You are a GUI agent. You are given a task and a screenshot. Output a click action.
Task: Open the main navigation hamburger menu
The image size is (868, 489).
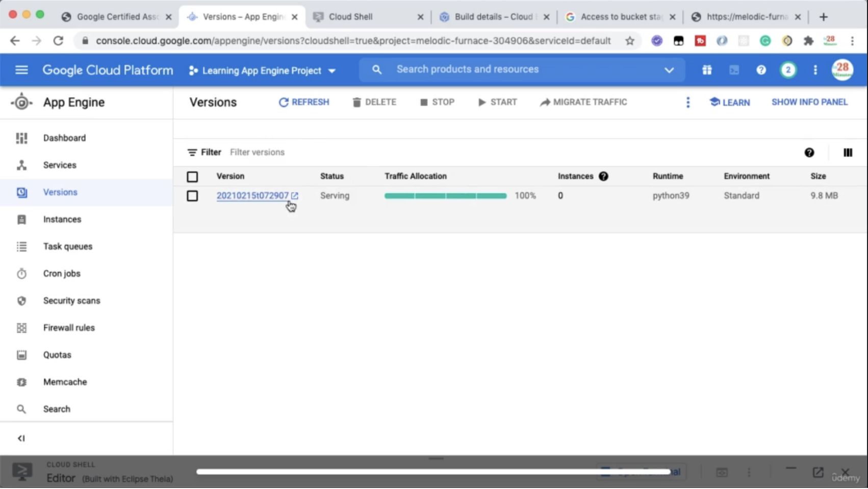(x=21, y=70)
